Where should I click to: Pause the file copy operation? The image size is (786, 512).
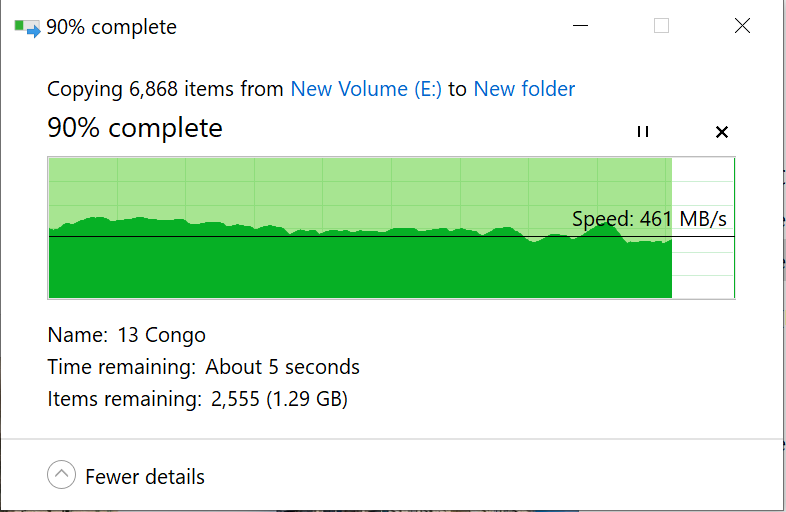point(643,132)
